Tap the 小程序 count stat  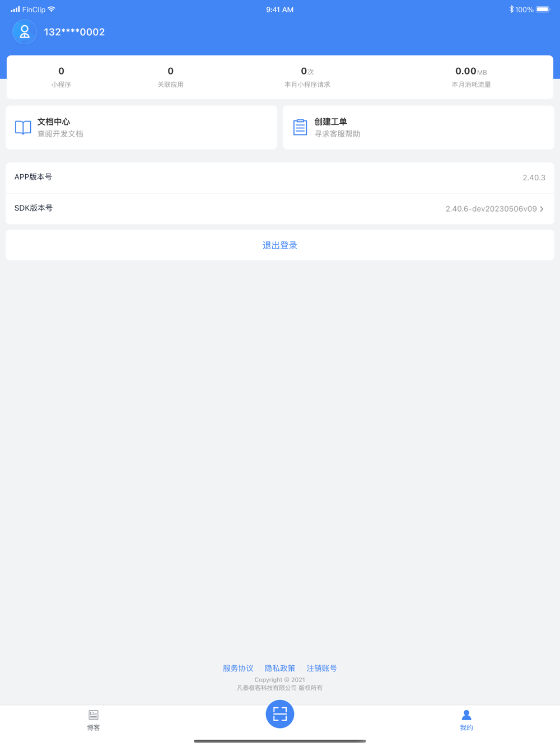61,77
